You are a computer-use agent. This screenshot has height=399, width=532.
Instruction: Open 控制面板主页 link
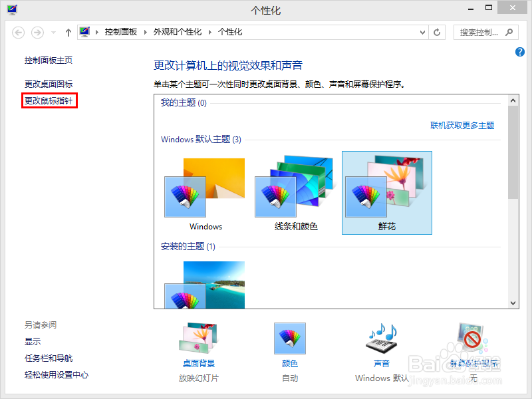[x=49, y=61]
